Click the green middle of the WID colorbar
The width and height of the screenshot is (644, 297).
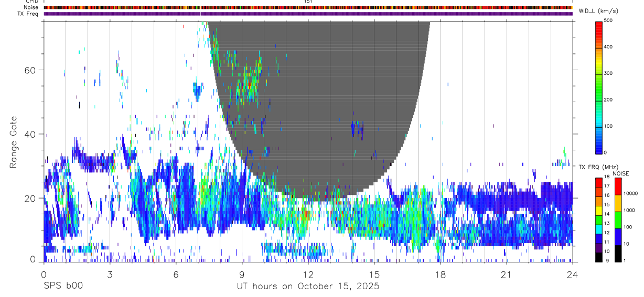pyautogui.click(x=598, y=89)
